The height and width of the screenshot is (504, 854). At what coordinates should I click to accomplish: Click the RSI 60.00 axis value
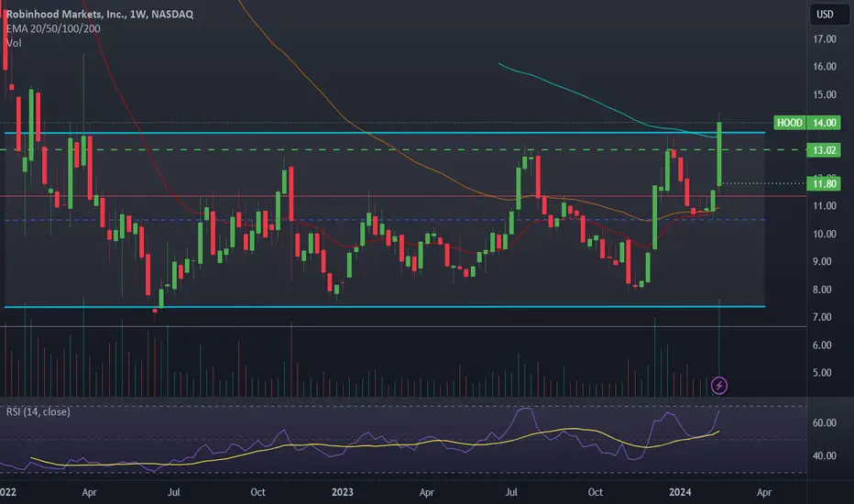coord(825,422)
